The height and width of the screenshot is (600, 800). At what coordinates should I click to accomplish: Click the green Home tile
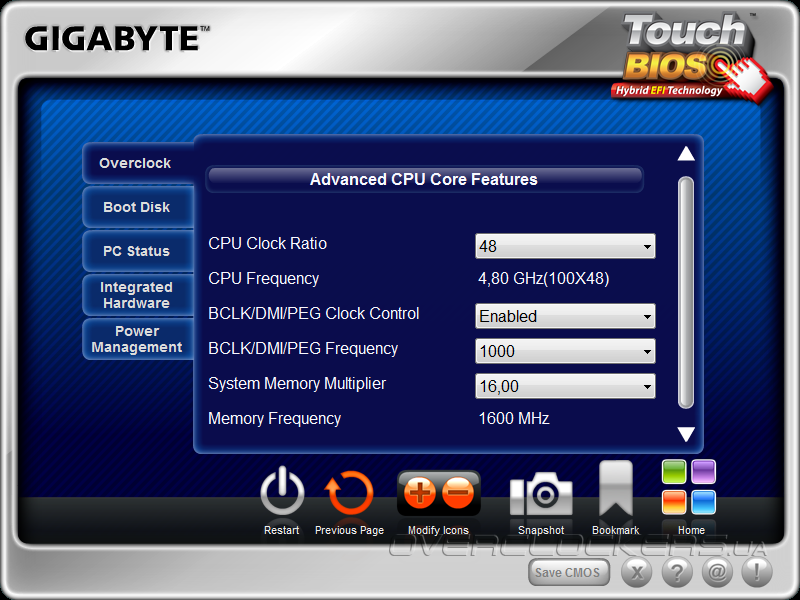click(674, 471)
